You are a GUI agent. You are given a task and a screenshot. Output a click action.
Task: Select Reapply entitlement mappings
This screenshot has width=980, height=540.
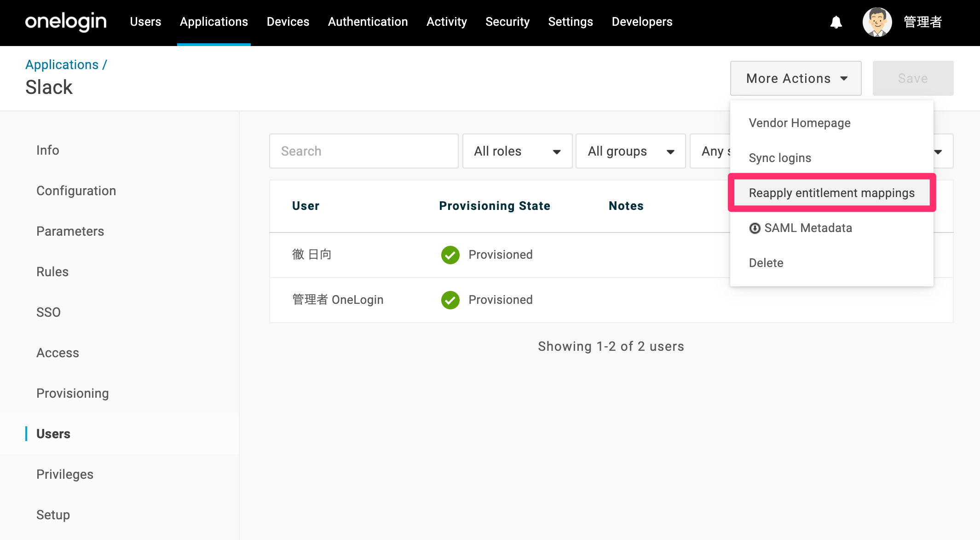[832, 193]
